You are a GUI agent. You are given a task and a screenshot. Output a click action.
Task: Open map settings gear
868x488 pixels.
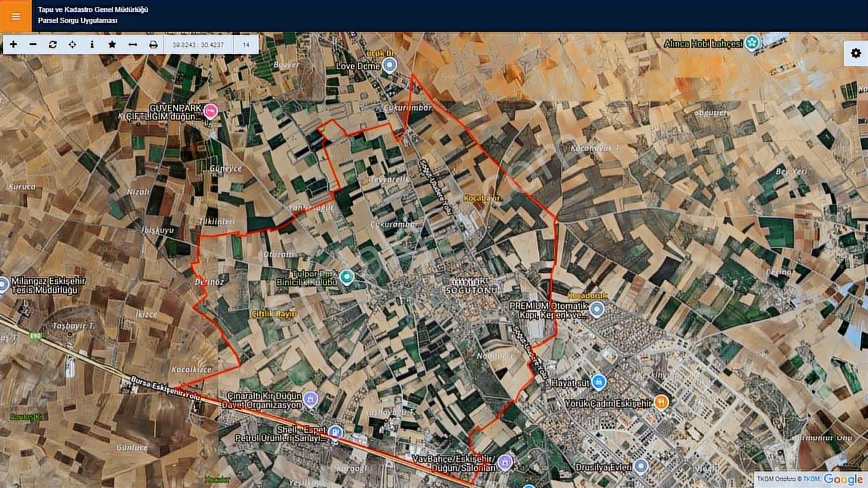(856, 53)
